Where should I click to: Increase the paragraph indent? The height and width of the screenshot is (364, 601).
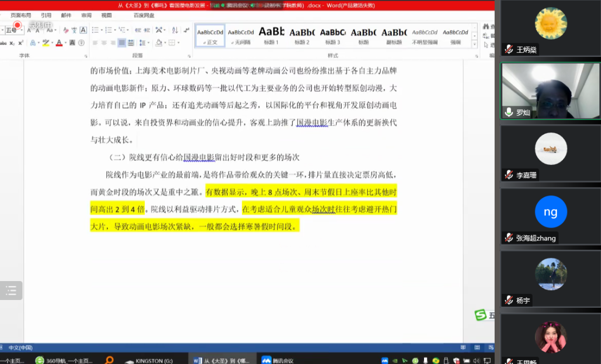click(147, 30)
